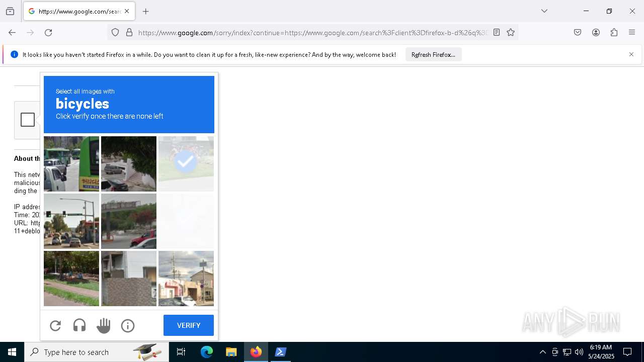Select the stone wall building tile
The image size is (644, 362).
(x=129, y=279)
